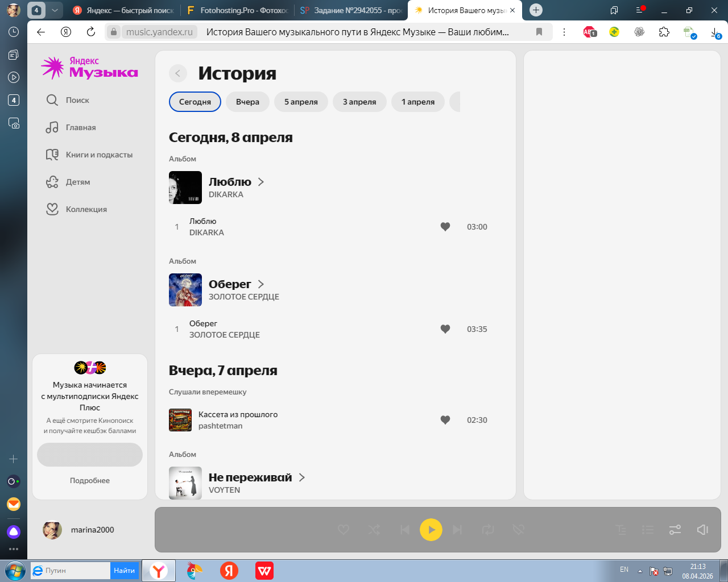
Task: Open the play queue list
Action: pos(648,530)
